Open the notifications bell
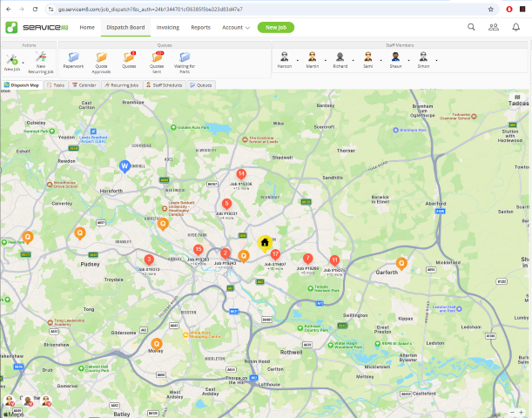 [x=515, y=27]
